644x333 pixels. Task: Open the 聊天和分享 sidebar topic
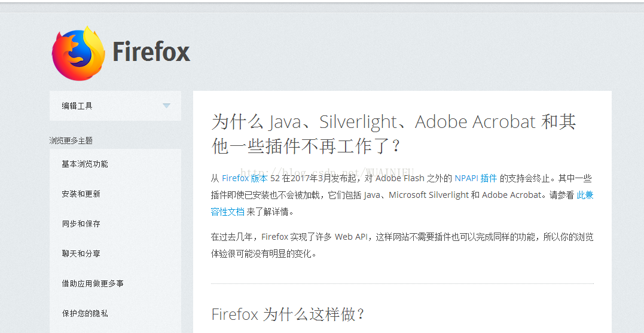click(81, 253)
